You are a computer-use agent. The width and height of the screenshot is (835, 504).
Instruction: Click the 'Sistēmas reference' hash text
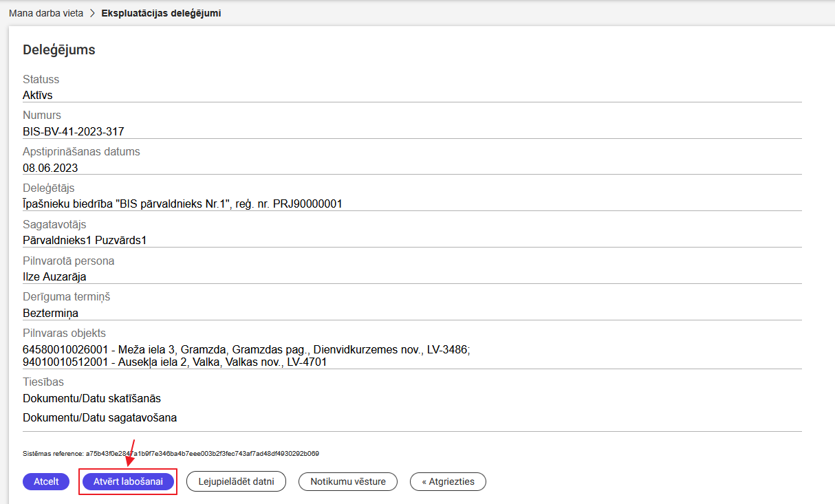point(171,454)
